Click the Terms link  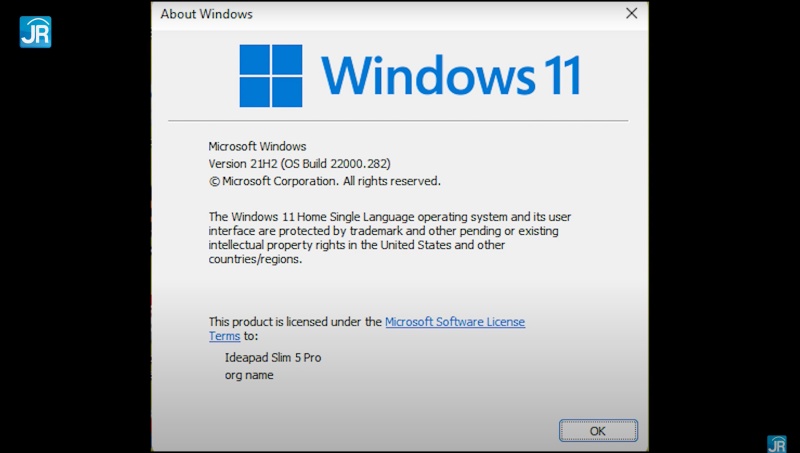(x=224, y=336)
